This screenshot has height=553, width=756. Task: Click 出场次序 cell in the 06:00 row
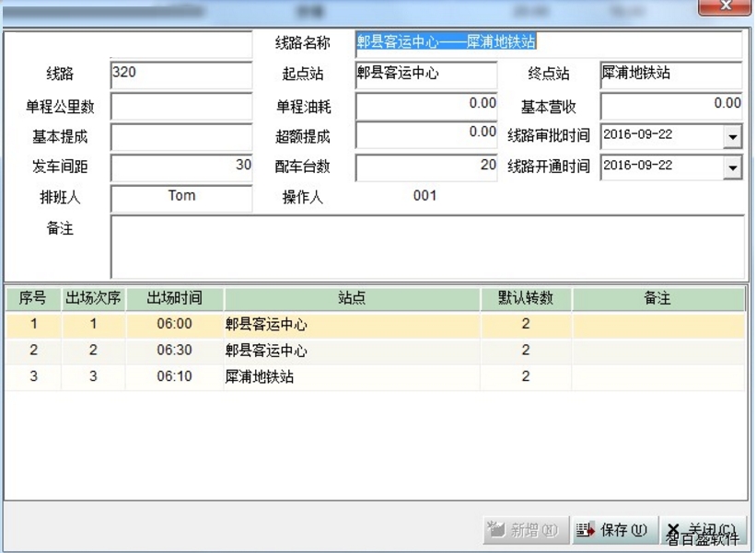(x=93, y=324)
